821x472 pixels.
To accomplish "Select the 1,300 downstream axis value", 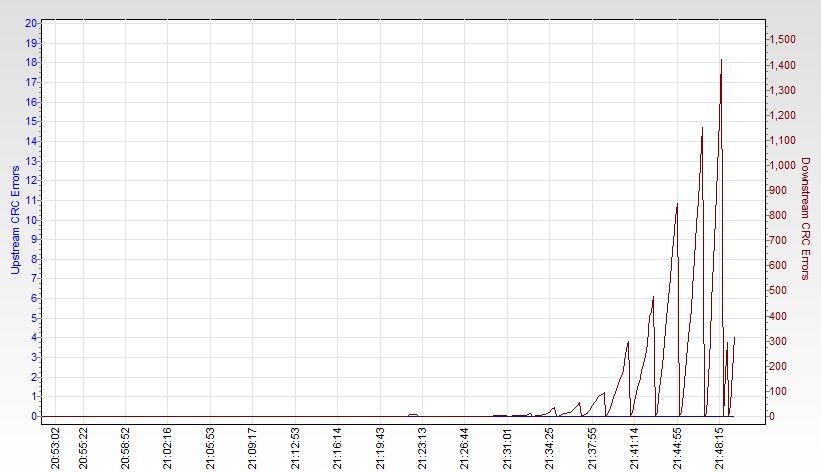I will point(782,90).
